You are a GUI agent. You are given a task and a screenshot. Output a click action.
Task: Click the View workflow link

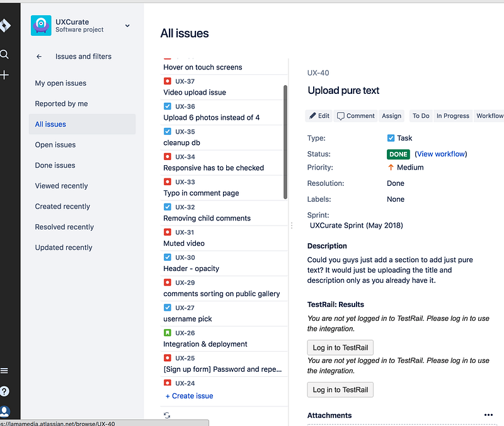coord(441,154)
